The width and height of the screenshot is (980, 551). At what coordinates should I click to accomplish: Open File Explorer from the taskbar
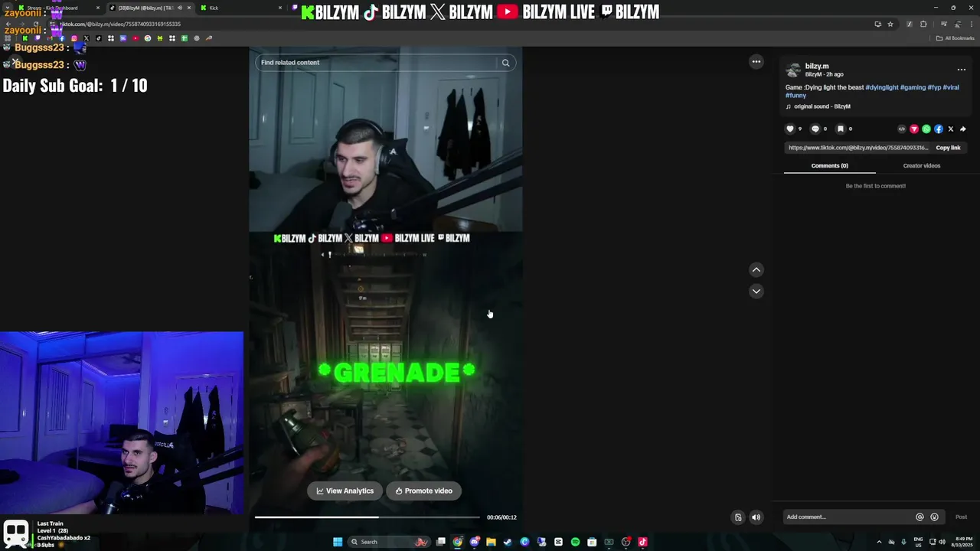(491, 542)
